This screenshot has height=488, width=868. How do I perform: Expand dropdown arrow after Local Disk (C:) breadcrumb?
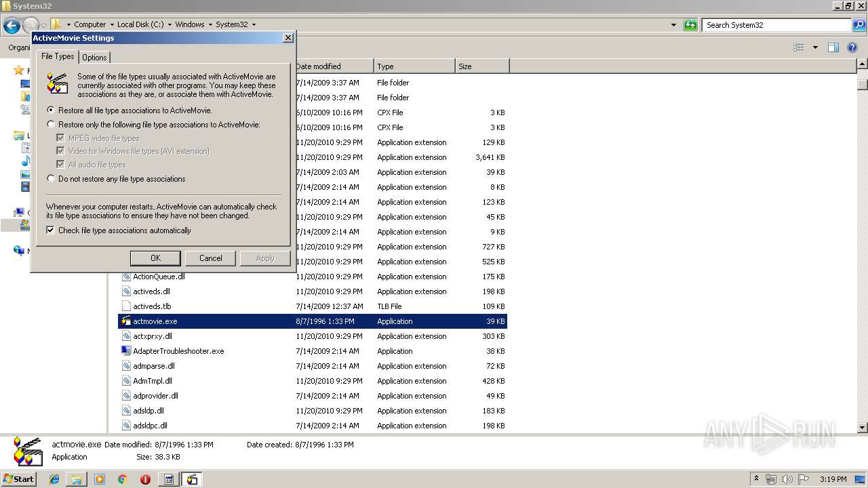(x=170, y=24)
